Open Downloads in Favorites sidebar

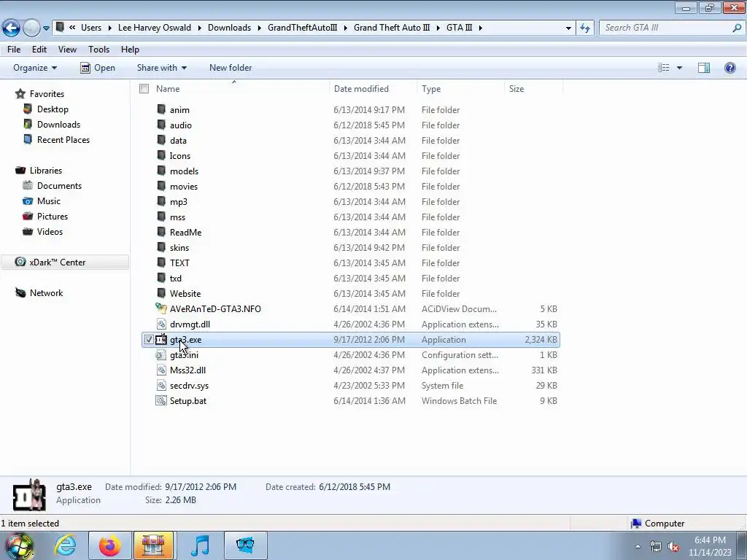(x=58, y=124)
